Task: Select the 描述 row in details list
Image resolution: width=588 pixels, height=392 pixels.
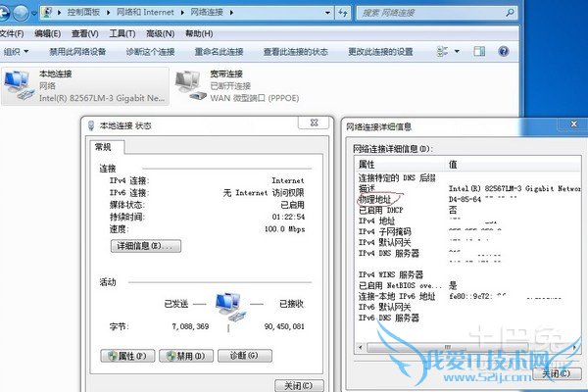Action: [x=467, y=188]
